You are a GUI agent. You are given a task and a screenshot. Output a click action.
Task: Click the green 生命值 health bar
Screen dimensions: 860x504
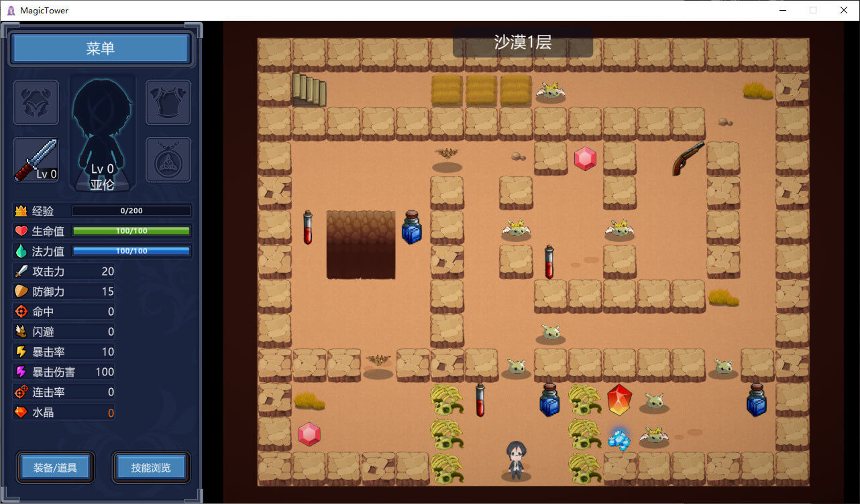131,231
